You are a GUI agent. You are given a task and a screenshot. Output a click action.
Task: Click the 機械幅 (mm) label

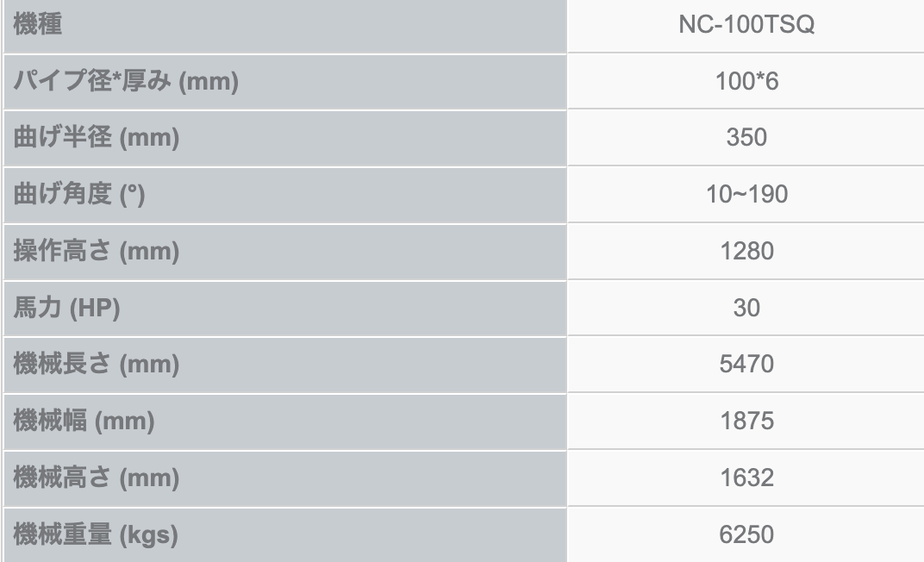(x=84, y=421)
